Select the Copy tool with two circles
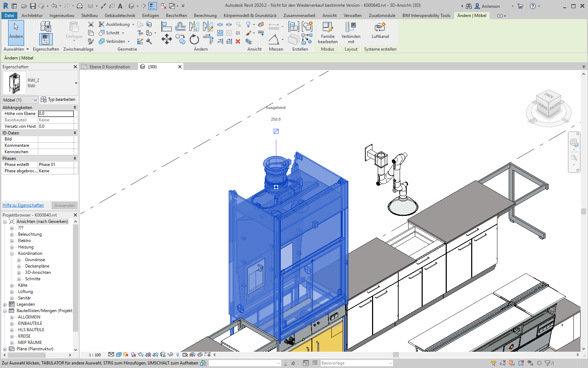This screenshot has height=368, width=588. point(180,39)
